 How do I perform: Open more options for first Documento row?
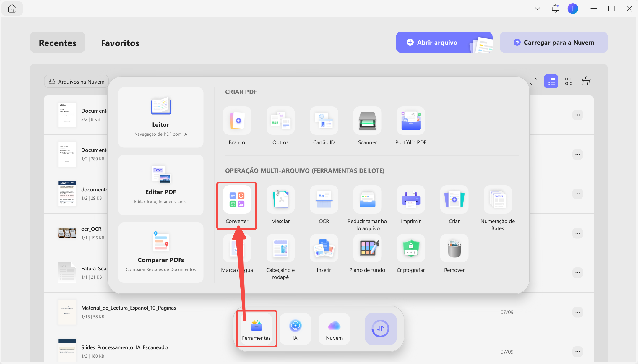click(x=577, y=115)
